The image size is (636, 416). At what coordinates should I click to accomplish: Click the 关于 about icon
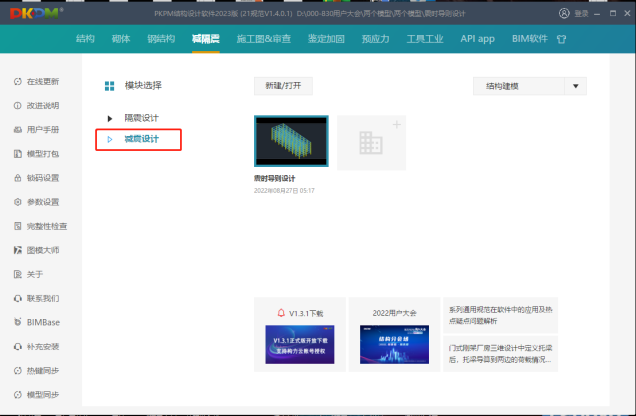[17, 274]
